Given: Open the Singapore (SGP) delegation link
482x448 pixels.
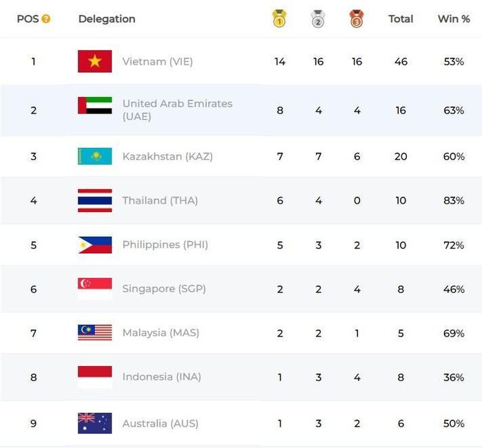Looking at the screenshot, I should click(164, 289).
